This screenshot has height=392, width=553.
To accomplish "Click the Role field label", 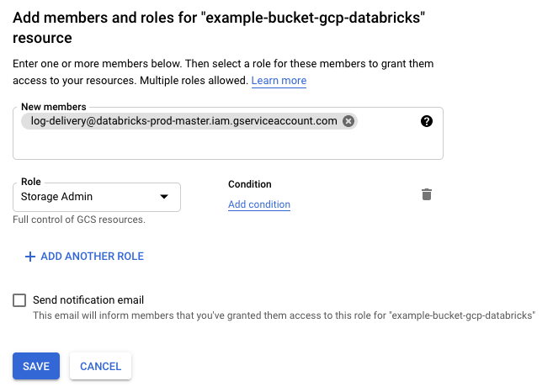I will pyautogui.click(x=31, y=182).
